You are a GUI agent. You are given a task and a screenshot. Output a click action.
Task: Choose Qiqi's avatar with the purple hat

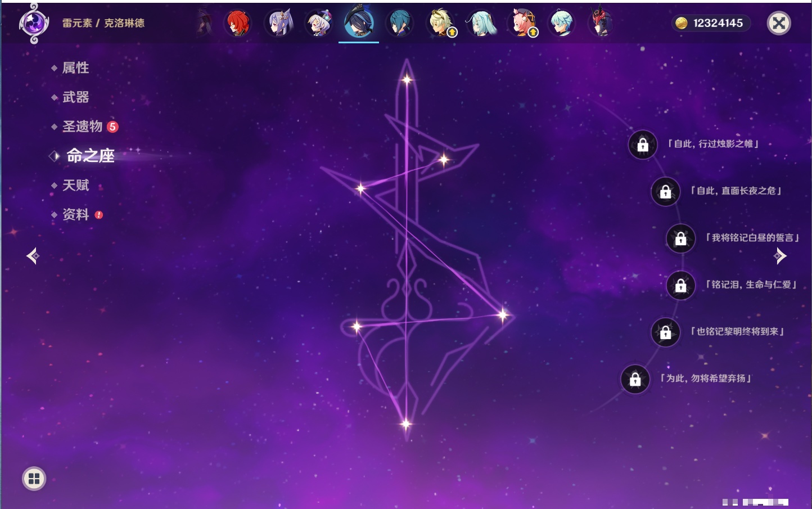click(x=319, y=24)
